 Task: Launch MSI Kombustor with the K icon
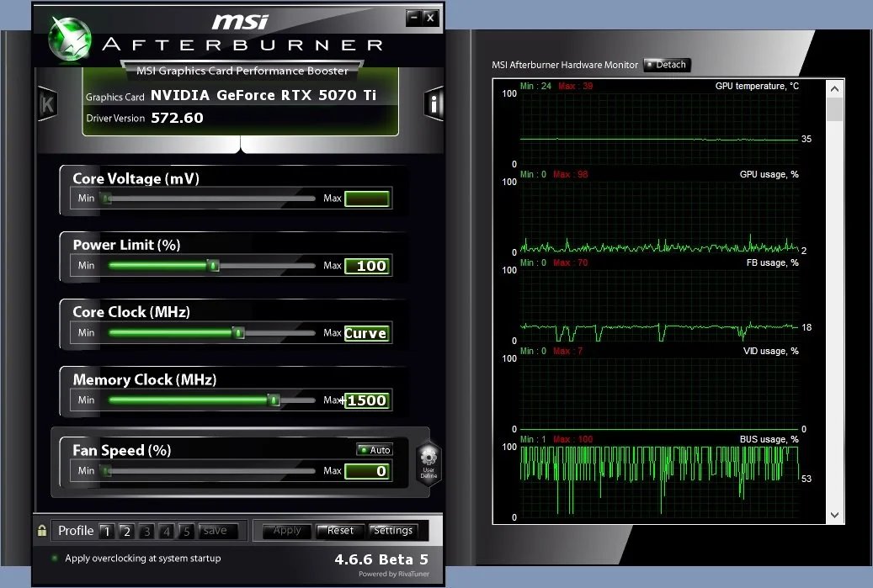47,103
